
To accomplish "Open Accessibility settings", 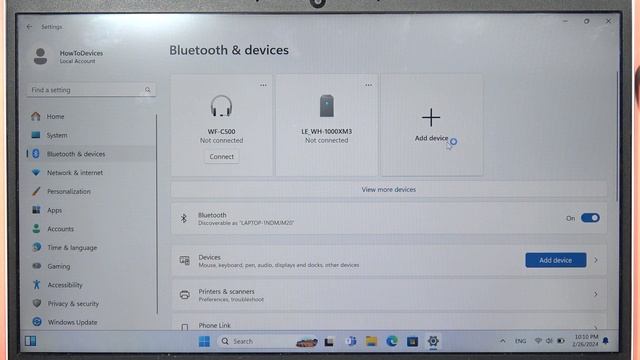I will (x=90, y=285).
